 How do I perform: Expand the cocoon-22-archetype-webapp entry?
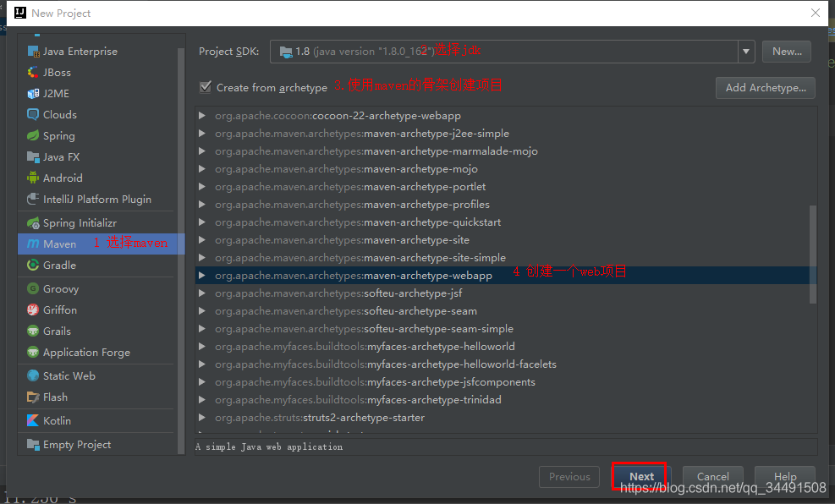click(202, 116)
